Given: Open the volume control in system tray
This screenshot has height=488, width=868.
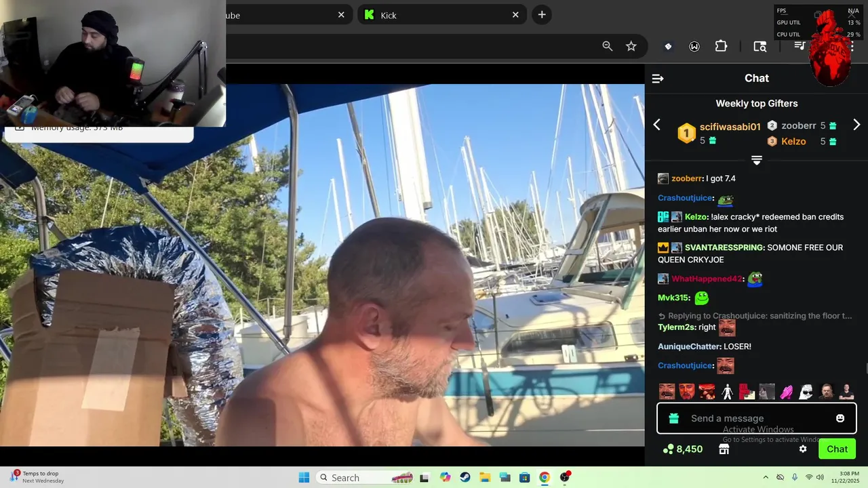Looking at the screenshot, I should click(x=820, y=477).
